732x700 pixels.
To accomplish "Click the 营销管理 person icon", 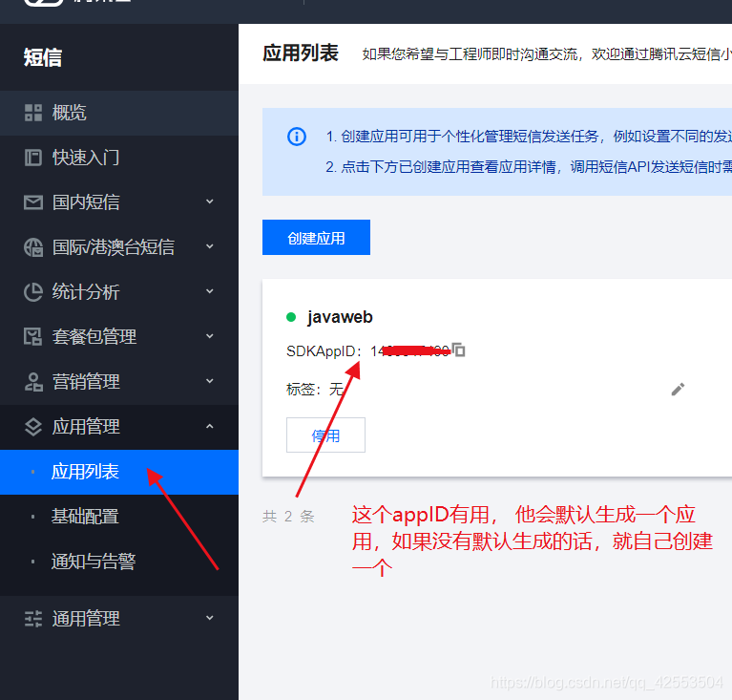I will (33, 382).
